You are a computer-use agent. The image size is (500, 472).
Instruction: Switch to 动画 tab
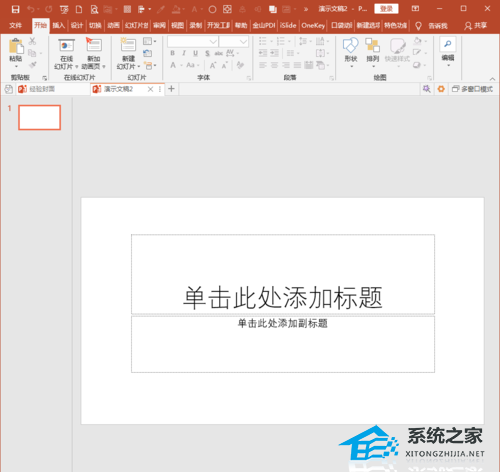click(x=113, y=25)
